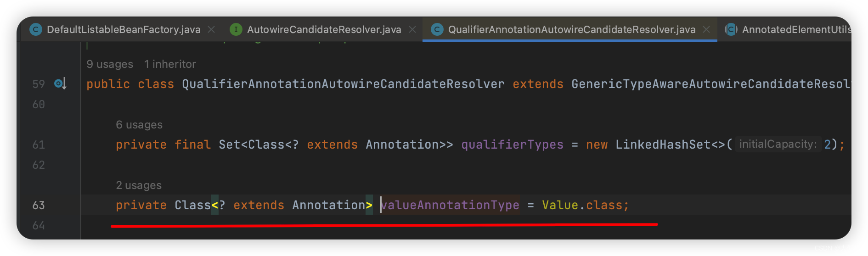The image size is (868, 256).
Task: Click the GenericTypeAwareAutowireCandidateResolver superclass name
Action: [711, 84]
